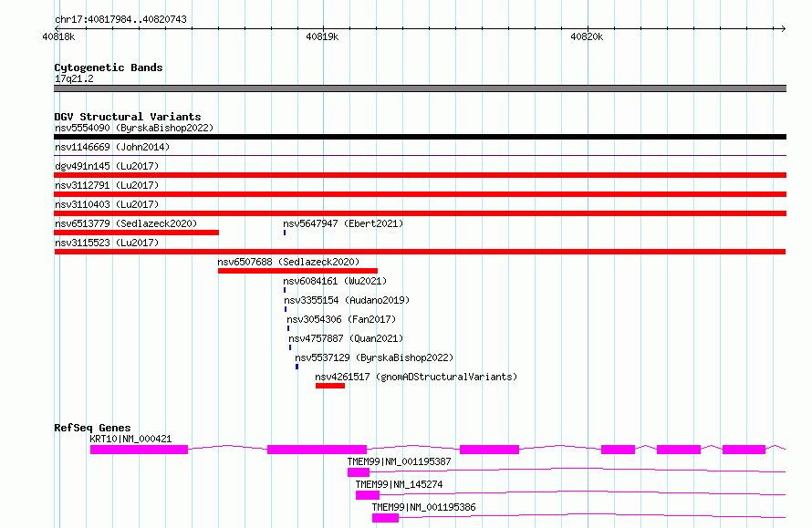
Task: Click the short red nsv6513779 bar
Action: (x=136, y=233)
